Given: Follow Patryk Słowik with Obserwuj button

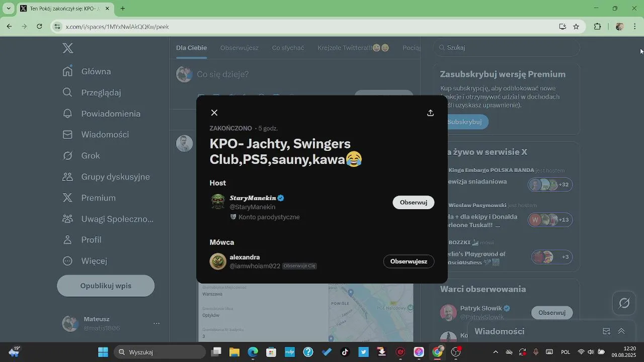Looking at the screenshot, I should coord(552,313).
